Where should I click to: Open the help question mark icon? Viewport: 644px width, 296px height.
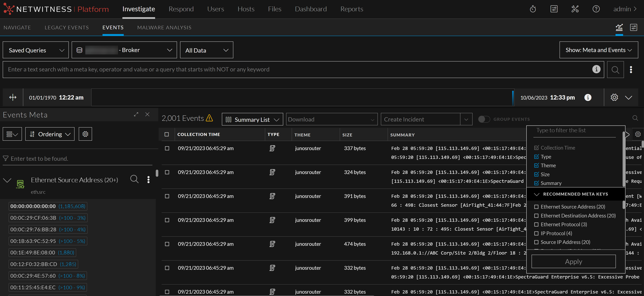[596, 9]
